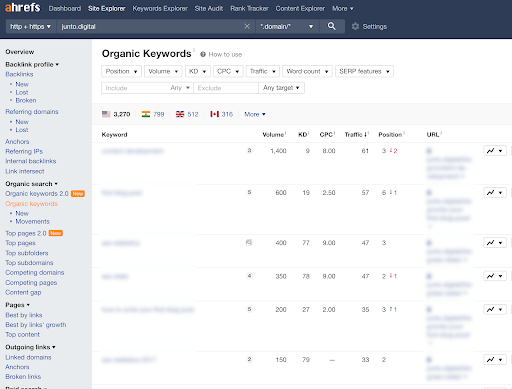Screen dimensions: 512x389
Task: Open Top pages 2.0 link
Action: 26,233
